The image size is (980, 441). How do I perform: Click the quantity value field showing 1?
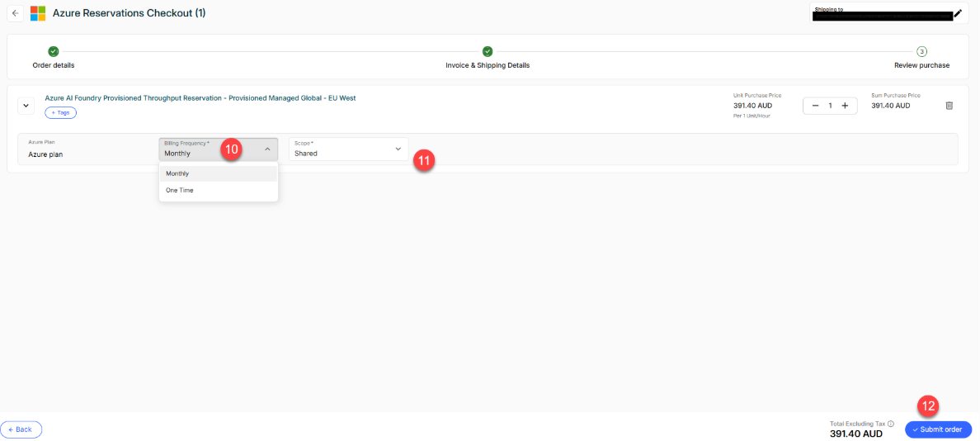pos(830,106)
